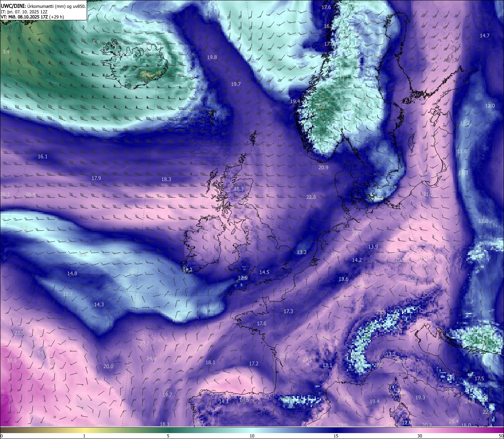Click the map value 25.4
Screen dimensions: 504x439
click(x=454, y=422)
